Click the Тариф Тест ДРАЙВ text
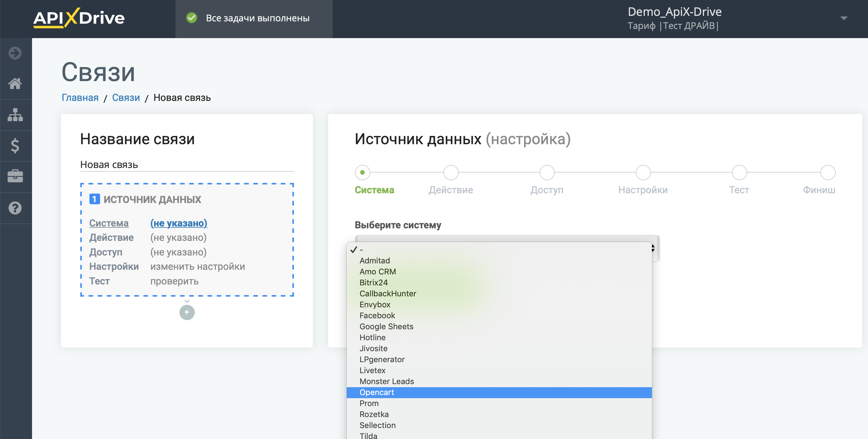The width and height of the screenshot is (868, 439). tap(673, 26)
